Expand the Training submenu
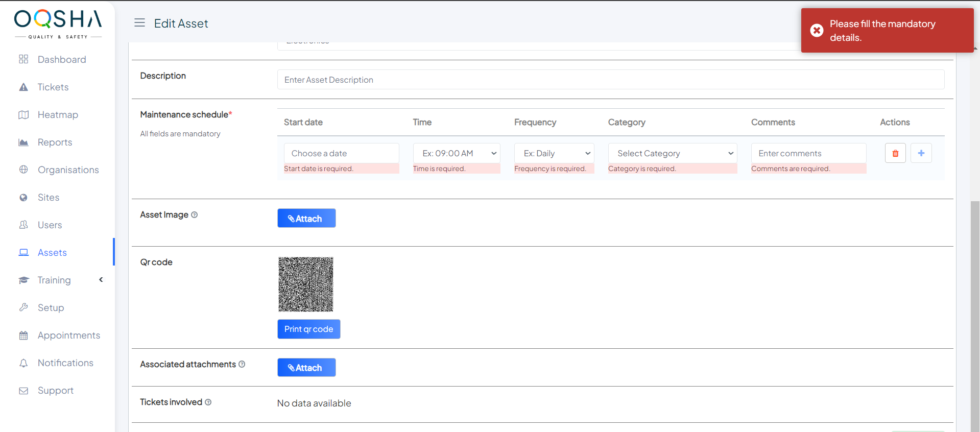 click(x=101, y=280)
